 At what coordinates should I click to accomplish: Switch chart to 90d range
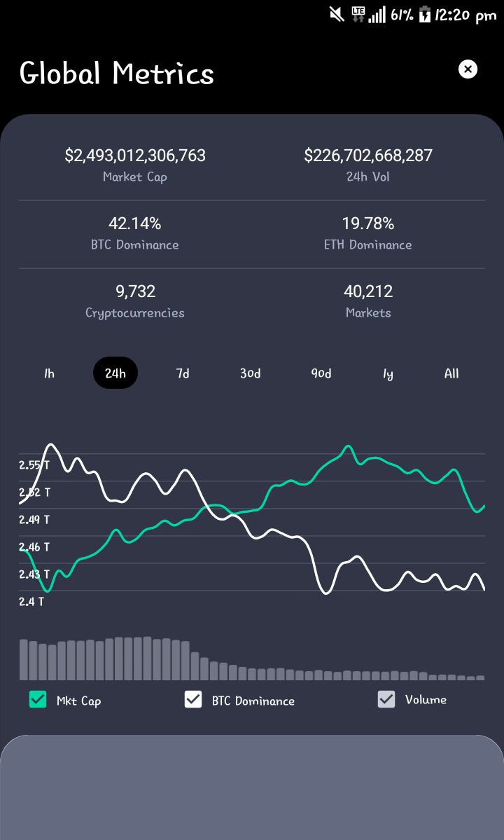(321, 373)
